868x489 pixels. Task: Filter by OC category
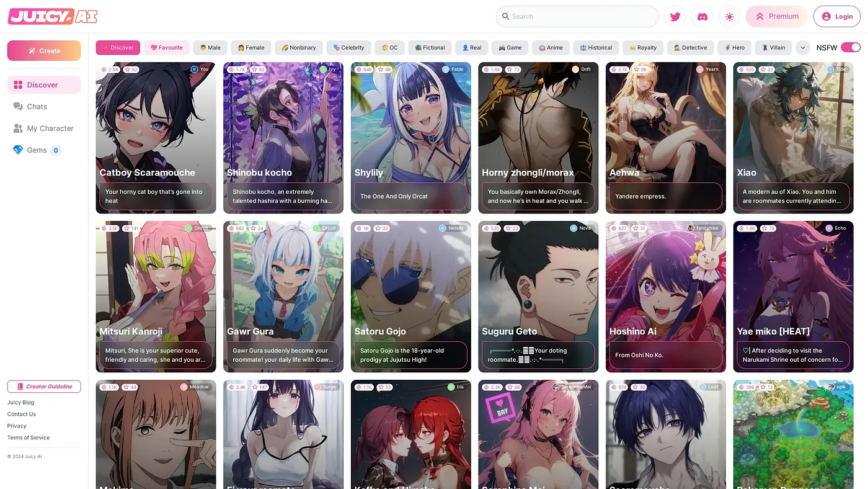389,48
